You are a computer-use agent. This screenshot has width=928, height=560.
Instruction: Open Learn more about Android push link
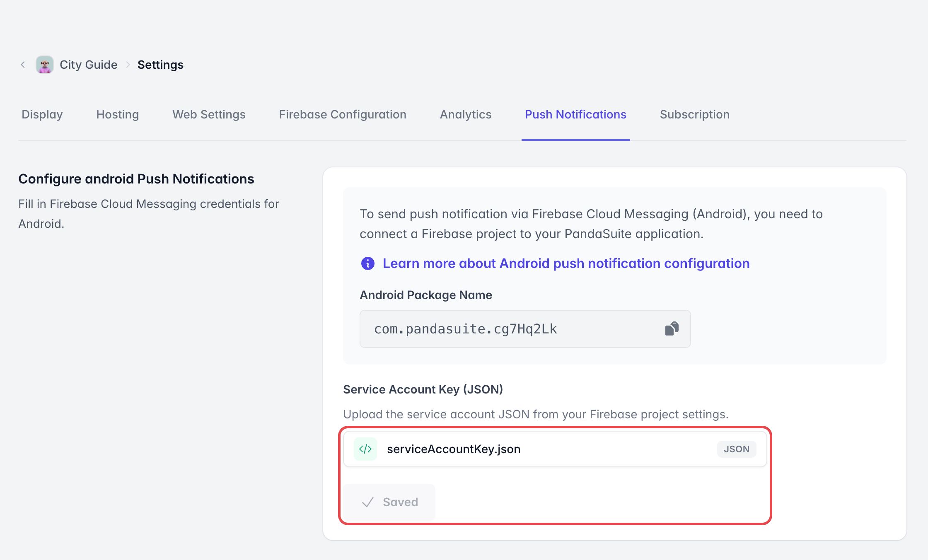pyautogui.click(x=566, y=263)
